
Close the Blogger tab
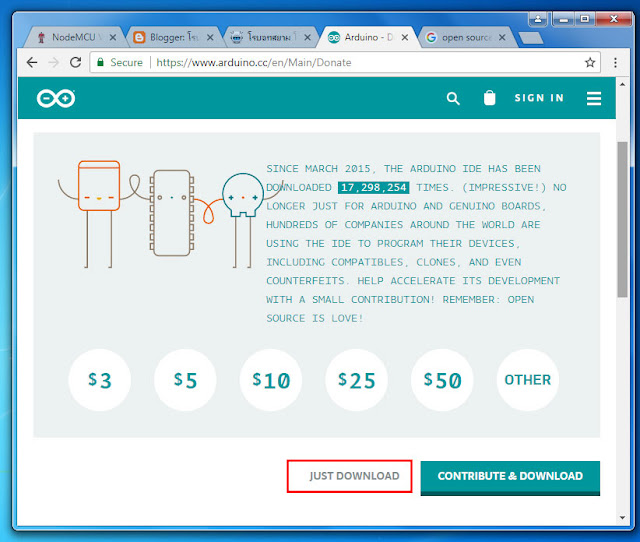tap(210, 38)
